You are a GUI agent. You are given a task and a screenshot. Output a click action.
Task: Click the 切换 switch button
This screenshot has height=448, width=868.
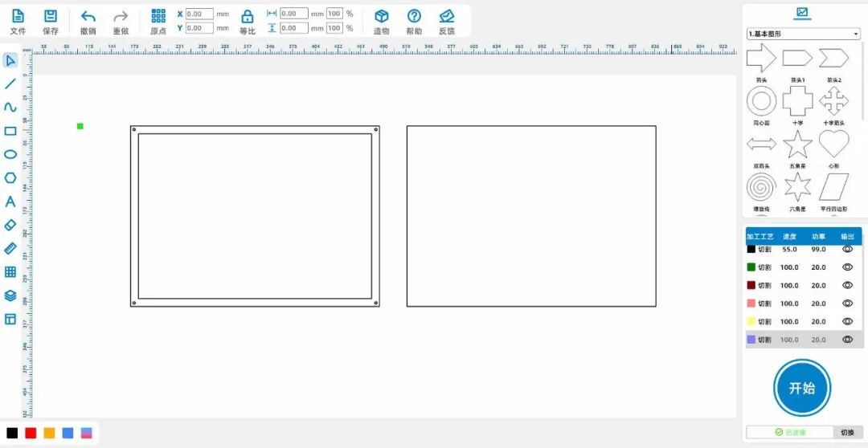point(847,432)
